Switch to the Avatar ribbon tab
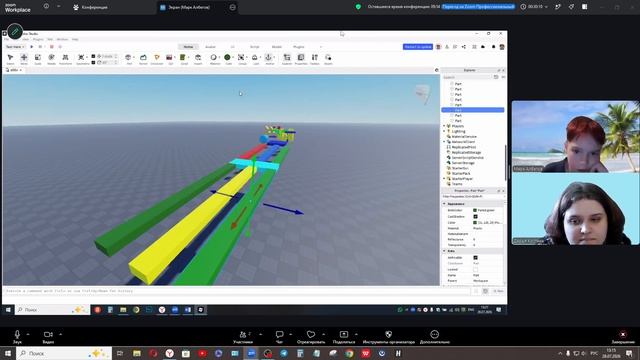This screenshot has height=360, width=640. coord(210,47)
